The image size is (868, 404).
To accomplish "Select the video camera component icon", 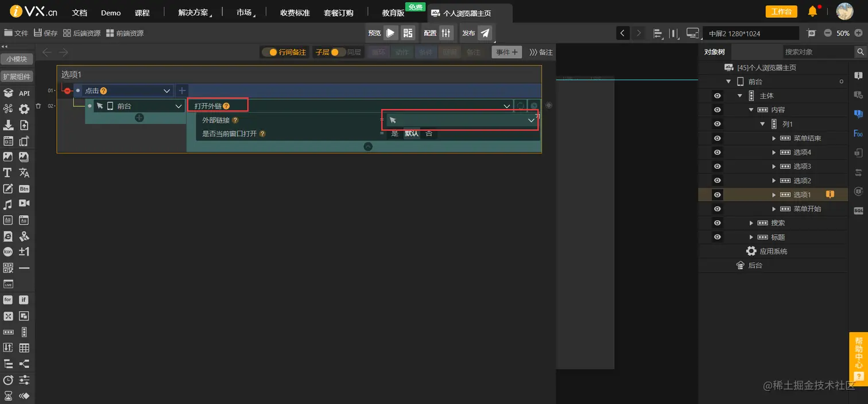I will click(x=24, y=204).
